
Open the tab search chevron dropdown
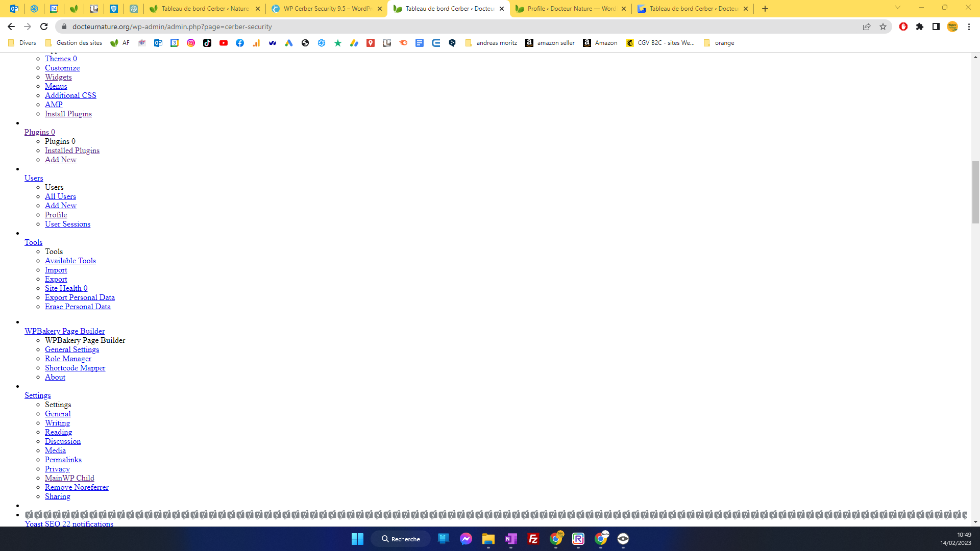tap(897, 8)
